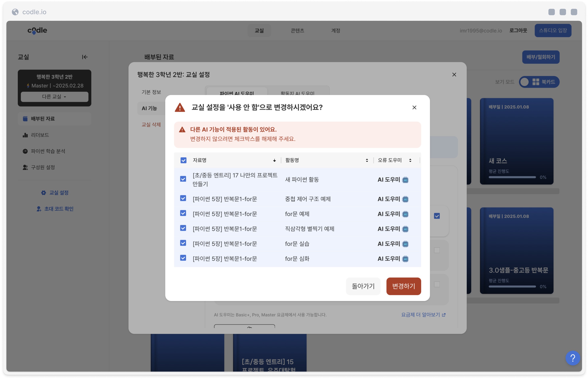Click the AI chip icon in for문 심화 row

click(405, 259)
